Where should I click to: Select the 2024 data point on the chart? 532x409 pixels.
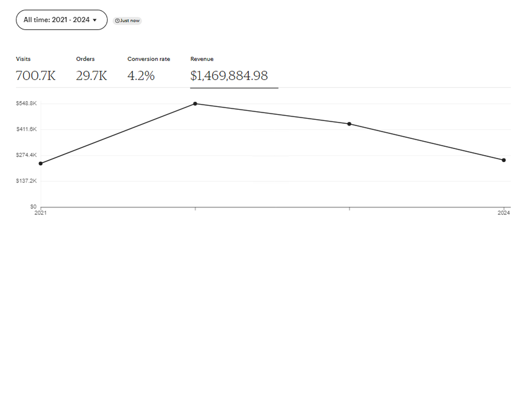click(504, 160)
